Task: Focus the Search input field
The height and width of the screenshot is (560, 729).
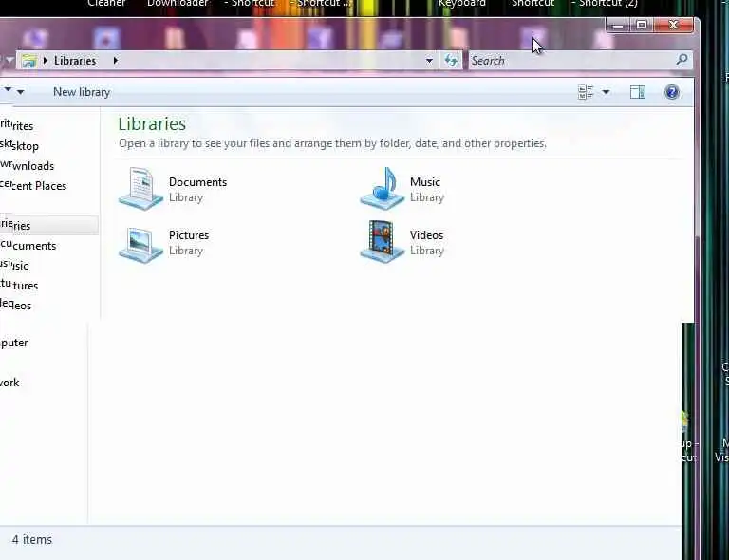Action: [571, 61]
